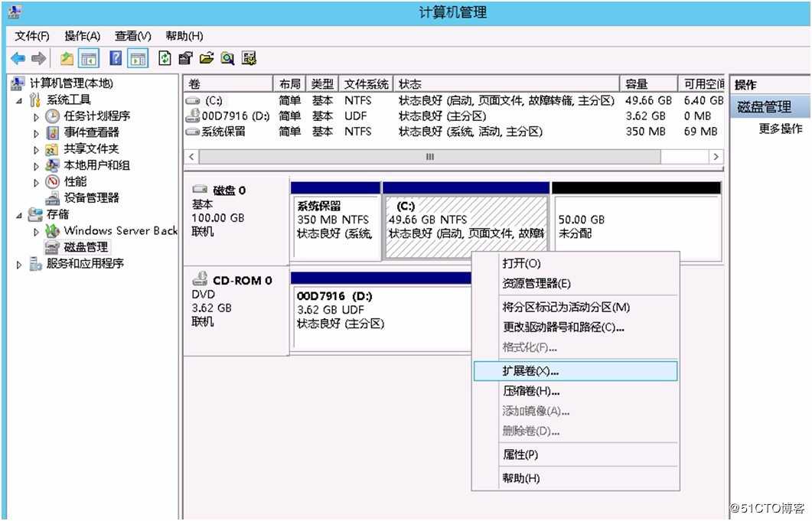Click 更多操作 in the actions pane

[x=781, y=129]
